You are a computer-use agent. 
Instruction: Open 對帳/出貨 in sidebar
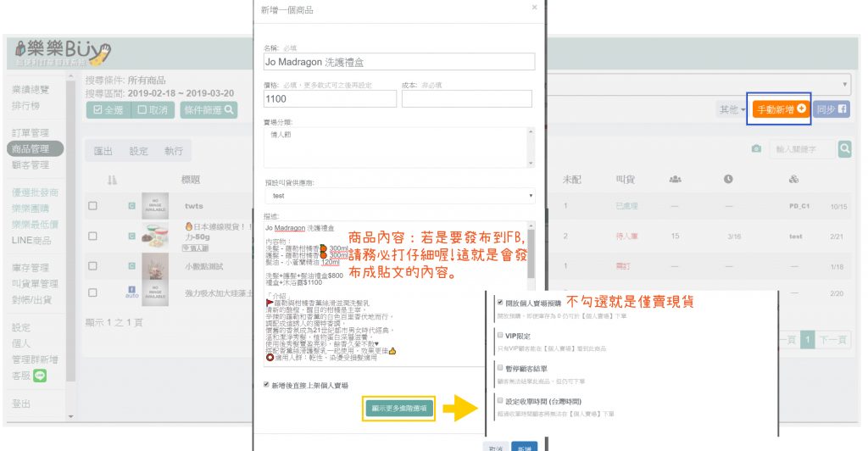tap(31, 299)
